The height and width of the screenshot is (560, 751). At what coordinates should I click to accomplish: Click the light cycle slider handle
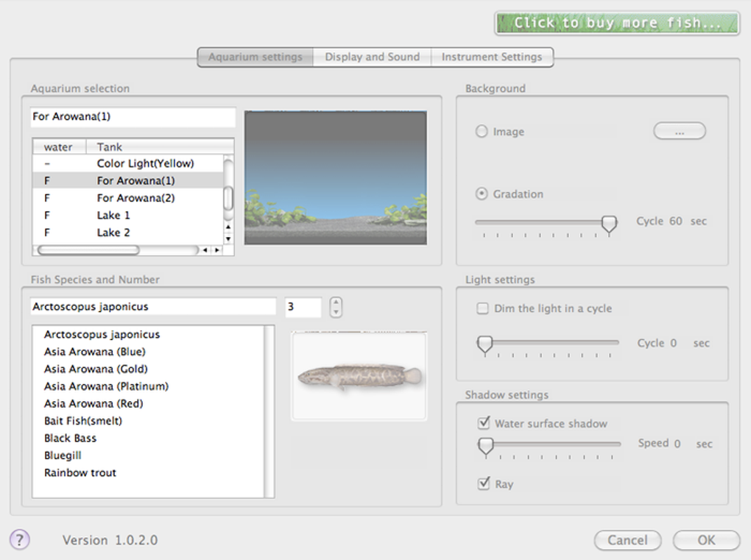click(x=484, y=344)
